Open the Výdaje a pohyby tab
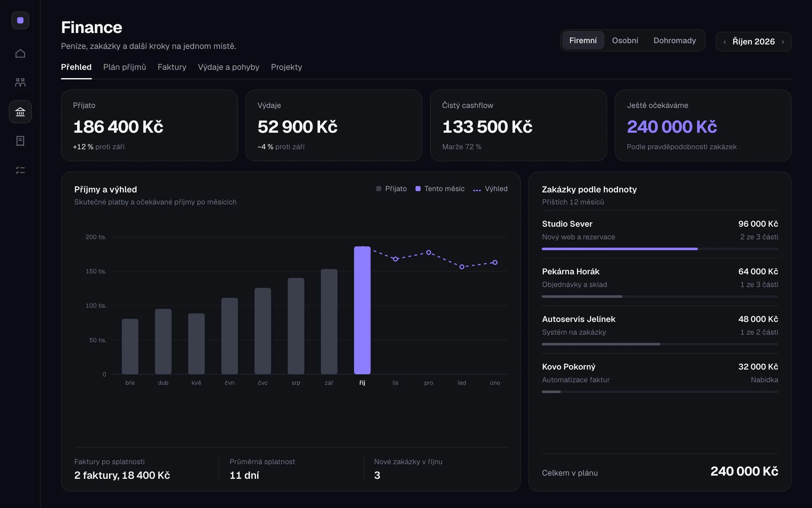The width and height of the screenshot is (812, 508). [228, 67]
